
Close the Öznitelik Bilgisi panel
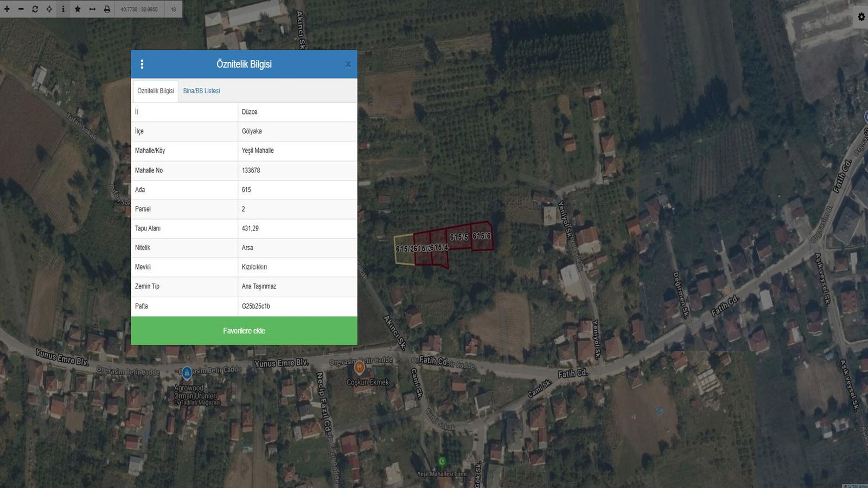pyautogui.click(x=348, y=65)
